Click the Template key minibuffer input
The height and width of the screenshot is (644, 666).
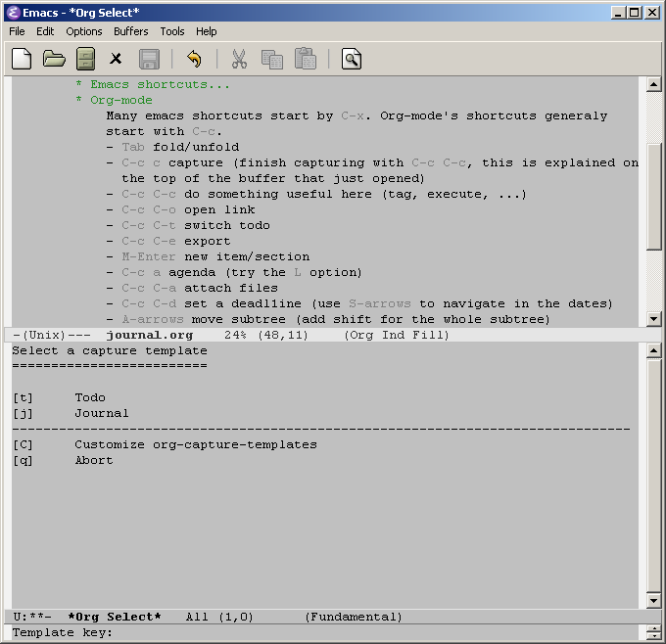click(294, 632)
